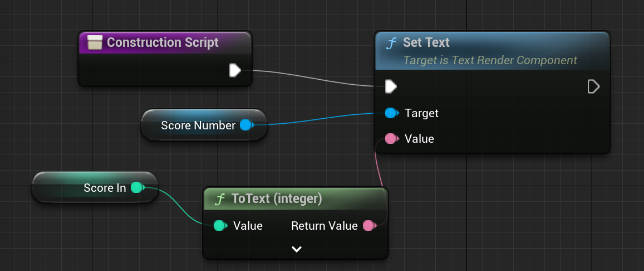
Task: Click the Score Number output pin
Action: point(245,125)
